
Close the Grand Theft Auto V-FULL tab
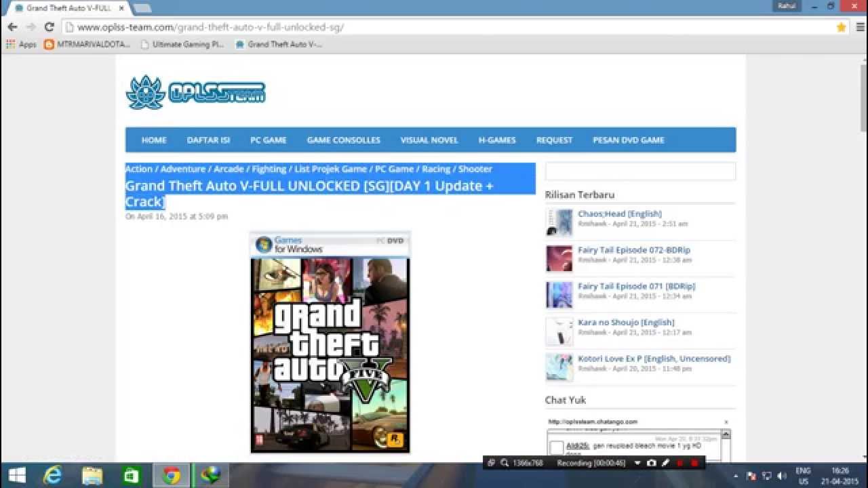[121, 8]
